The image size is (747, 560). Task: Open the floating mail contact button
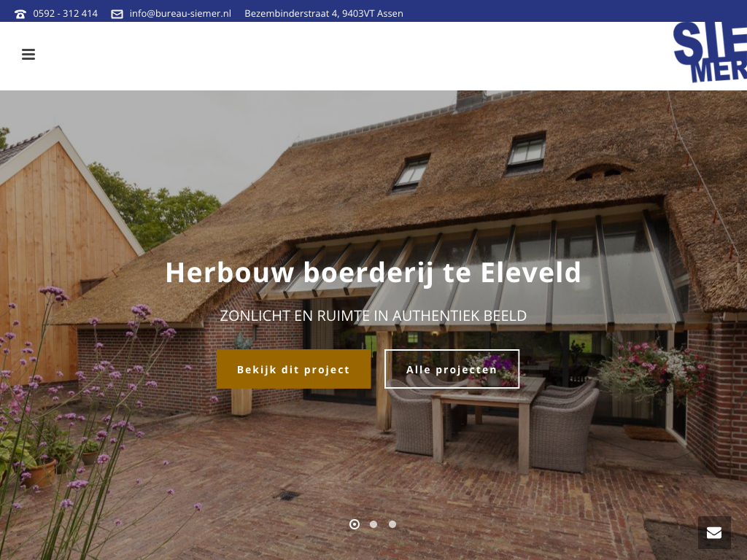(714, 532)
